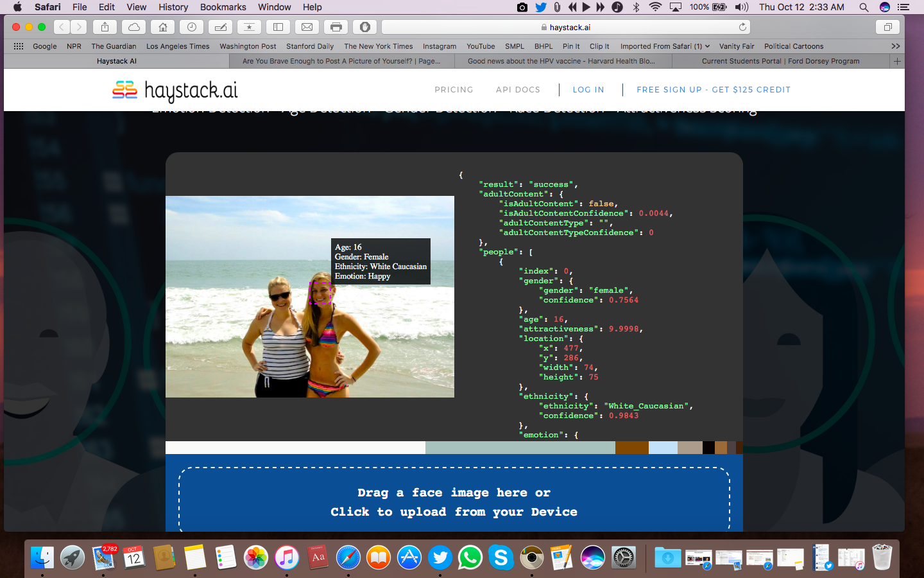Open the Bookmarks menu in the menu bar

(223, 7)
